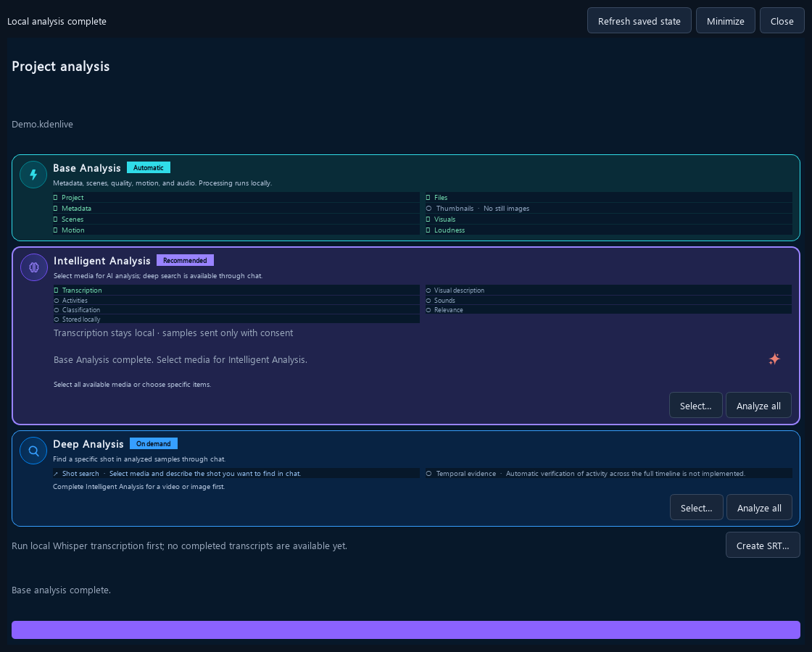812x652 pixels.
Task: Select the Visuals row
Action: click(x=608, y=219)
